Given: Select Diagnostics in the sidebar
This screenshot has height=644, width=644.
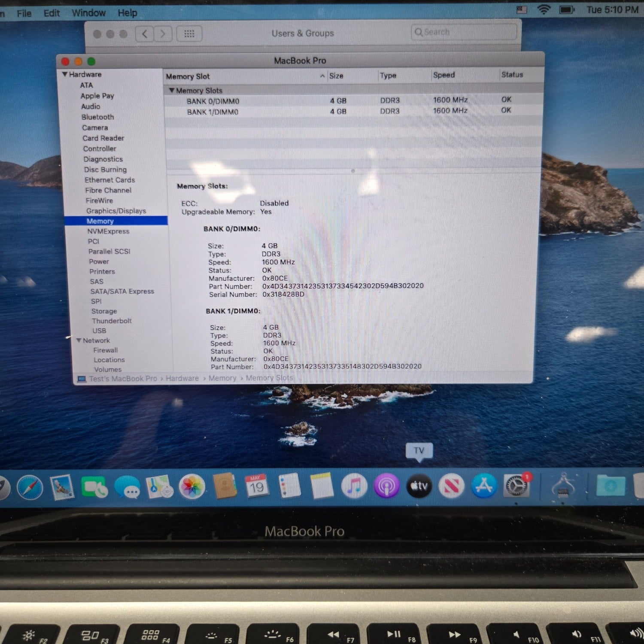Looking at the screenshot, I should click(x=103, y=159).
